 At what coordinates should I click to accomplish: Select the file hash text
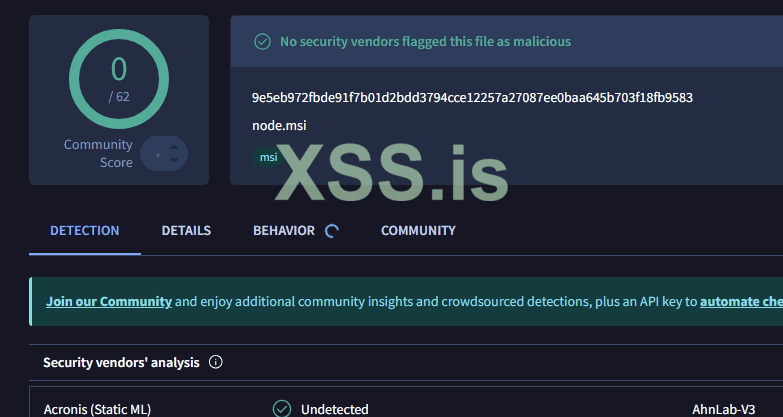coord(472,98)
